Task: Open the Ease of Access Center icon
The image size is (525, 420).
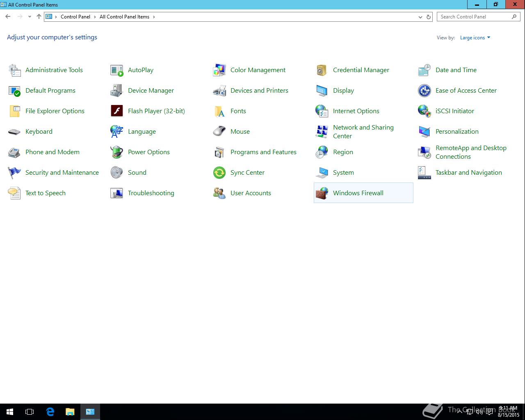Action: tap(425, 91)
